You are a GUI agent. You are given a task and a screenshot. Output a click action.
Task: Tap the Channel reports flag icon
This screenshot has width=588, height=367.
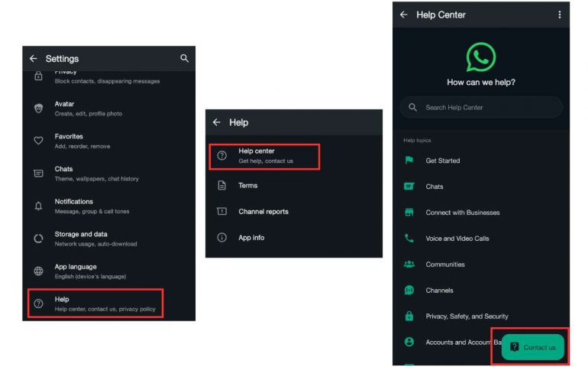[x=221, y=212]
